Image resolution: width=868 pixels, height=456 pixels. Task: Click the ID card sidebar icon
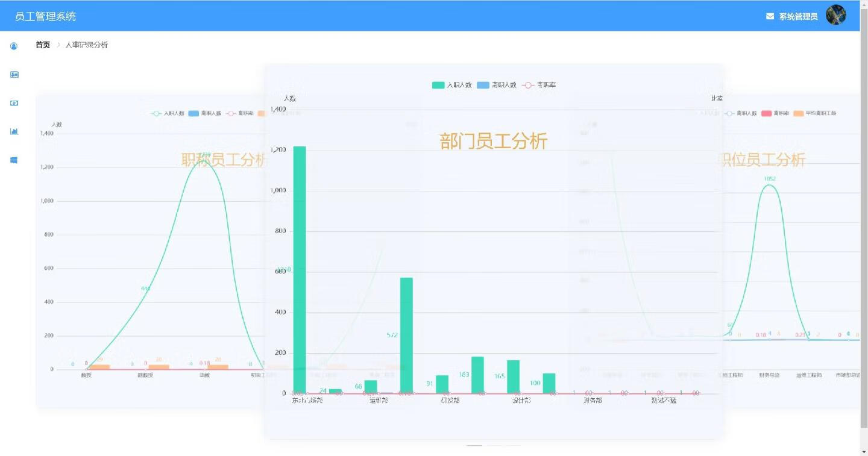pos(14,75)
